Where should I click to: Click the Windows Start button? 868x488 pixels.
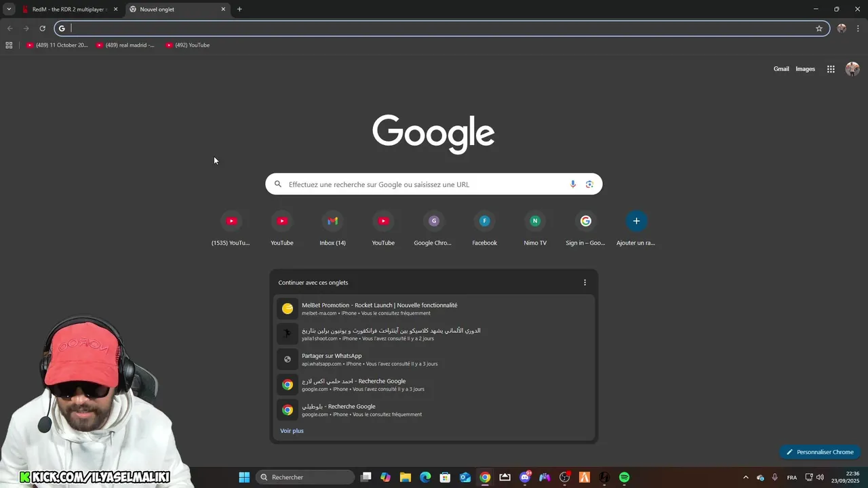click(x=244, y=477)
